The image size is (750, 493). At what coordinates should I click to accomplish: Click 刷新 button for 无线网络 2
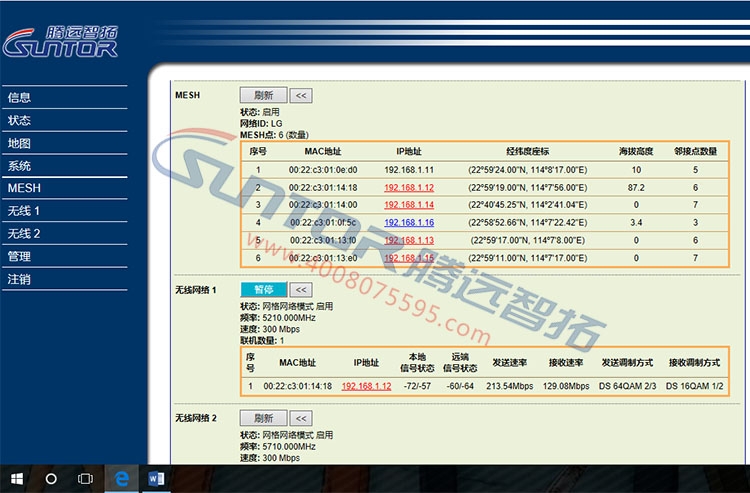click(x=263, y=419)
